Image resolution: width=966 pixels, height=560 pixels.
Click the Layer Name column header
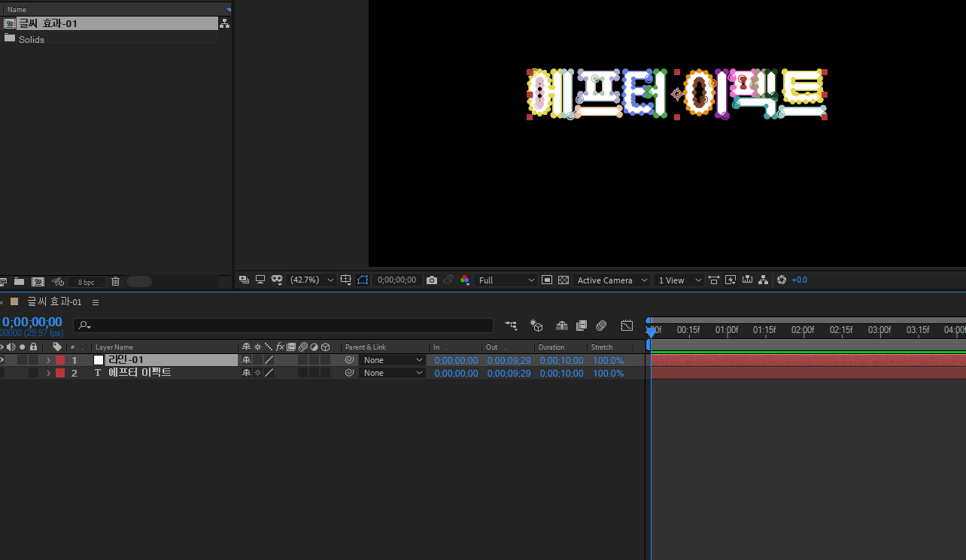tap(114, 347)
